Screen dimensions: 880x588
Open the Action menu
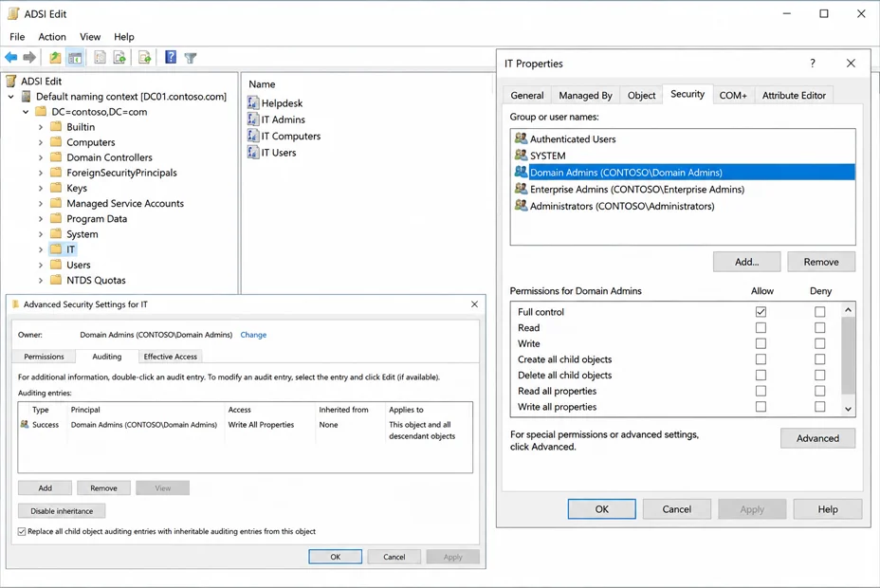tap(51, 36)
